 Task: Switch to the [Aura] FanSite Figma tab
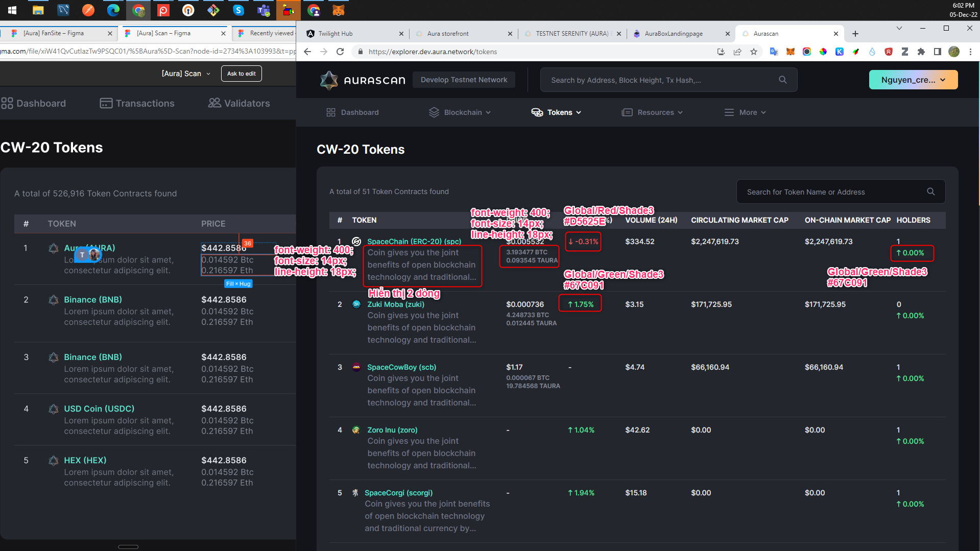(x=60, y=33)
